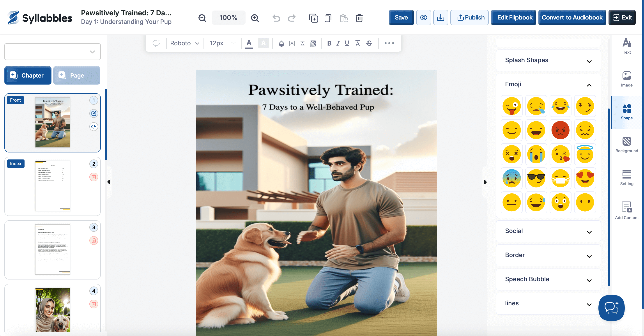Delete page 3 using its trash icon
The height and width of the screenshot is (336, 644).
tap(94, 241)
